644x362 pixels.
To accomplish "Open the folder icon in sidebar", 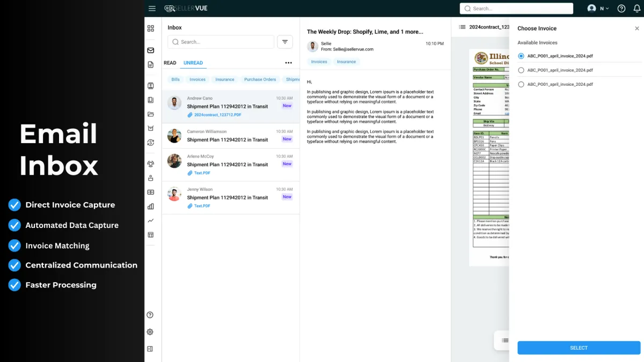I will pos(151,114).
